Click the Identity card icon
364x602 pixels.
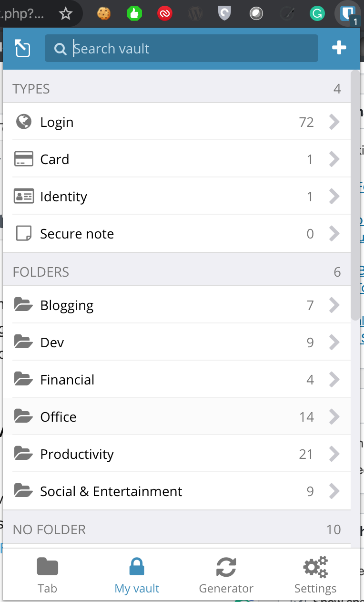point(24,197)
